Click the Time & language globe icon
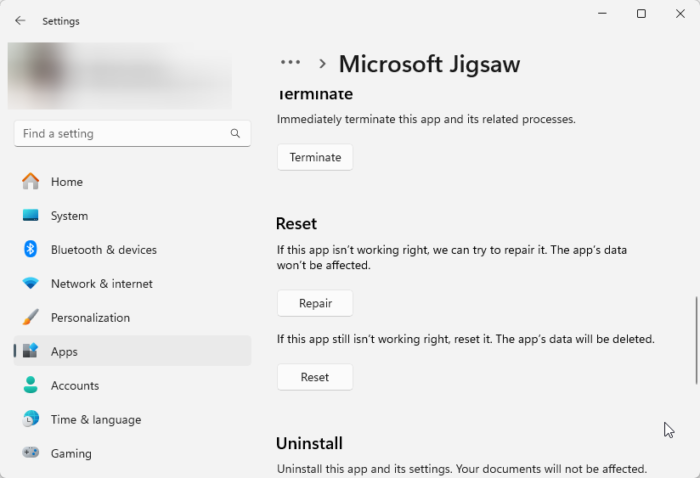This screenshot has width=700, height=478. (x=31, y=420)
